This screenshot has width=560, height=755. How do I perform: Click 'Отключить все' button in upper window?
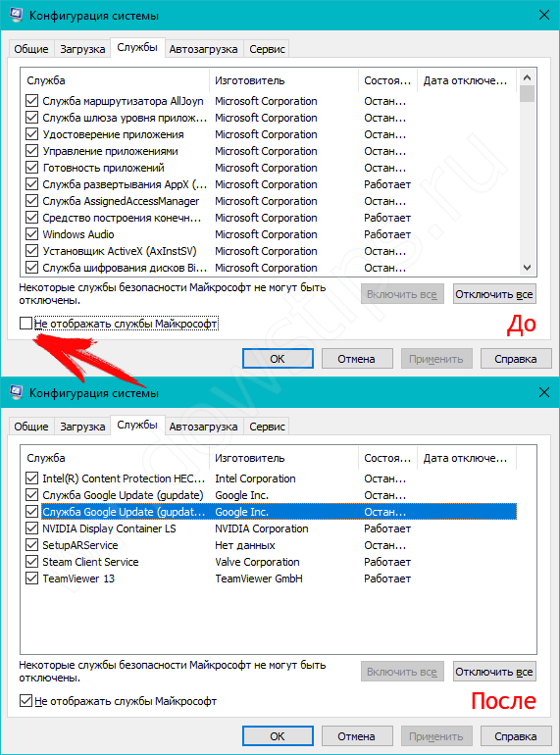pyautogui.click(x=494, y=294)
